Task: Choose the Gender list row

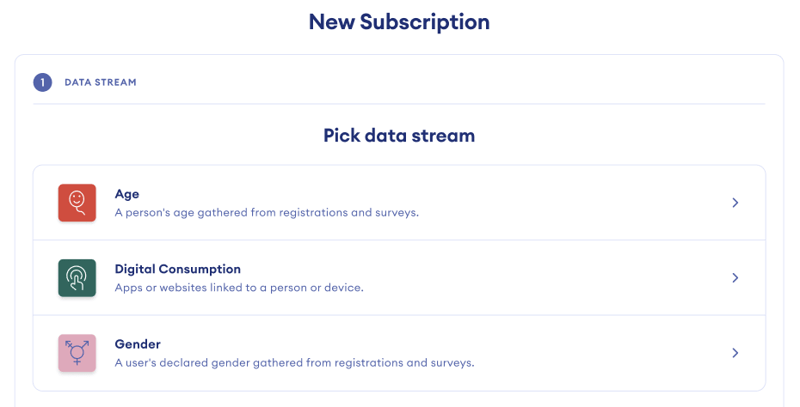Action: point(399,353)
